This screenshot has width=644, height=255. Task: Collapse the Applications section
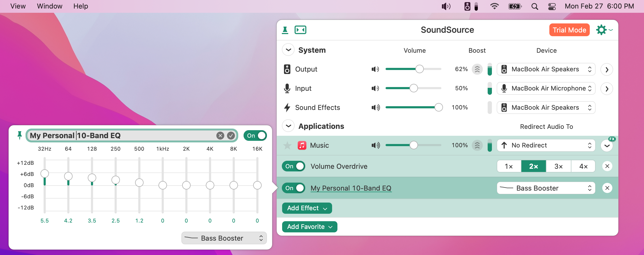click(x=288, y=126)
